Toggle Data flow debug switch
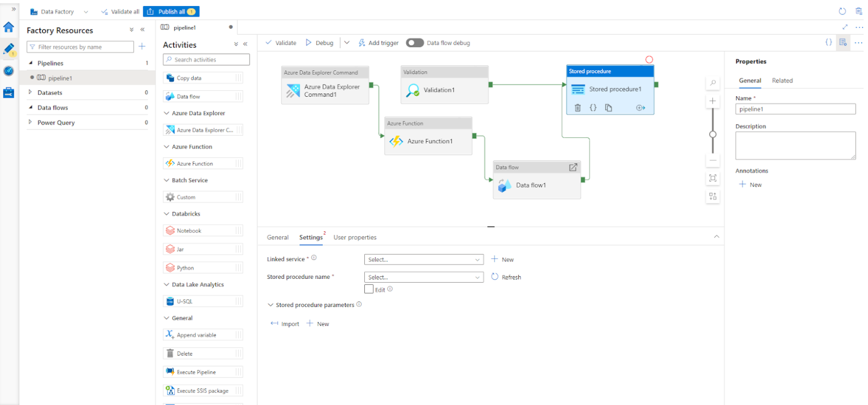This screenshot has height=405, width=868. [415, 43]
